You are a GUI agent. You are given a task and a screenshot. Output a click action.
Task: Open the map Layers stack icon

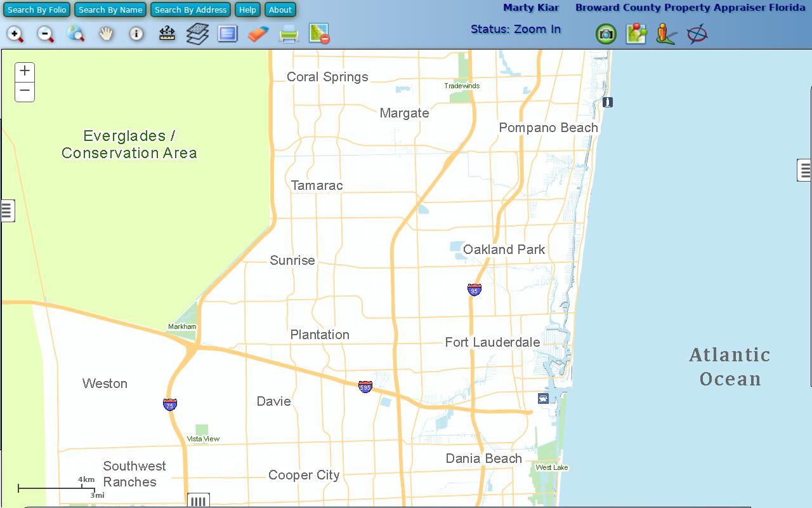pos(197,34)
